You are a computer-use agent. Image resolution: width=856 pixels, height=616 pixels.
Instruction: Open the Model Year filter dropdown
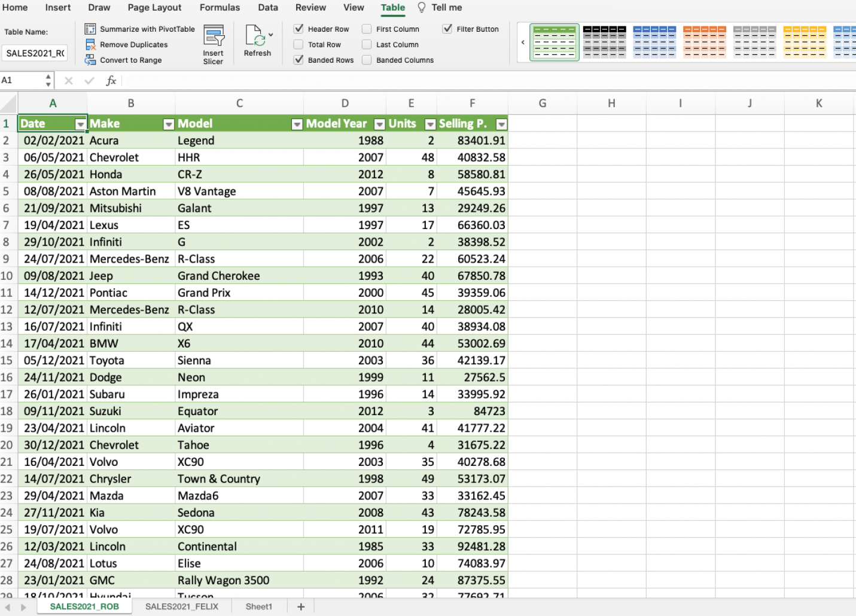tap(379, 124)
